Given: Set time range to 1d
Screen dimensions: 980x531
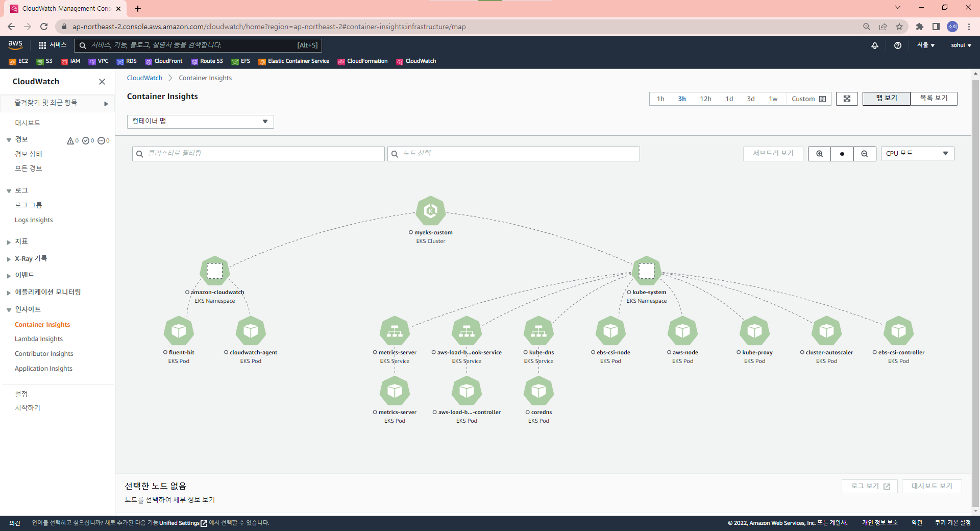Looking at the screenshot, I should (729, 99).
